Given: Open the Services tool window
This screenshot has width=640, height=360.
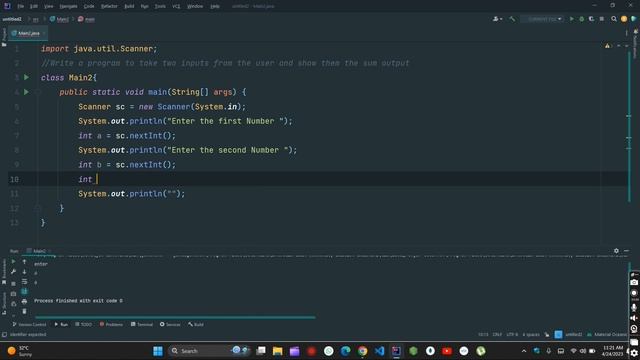Looking at the screenshot, I should 170,324.
